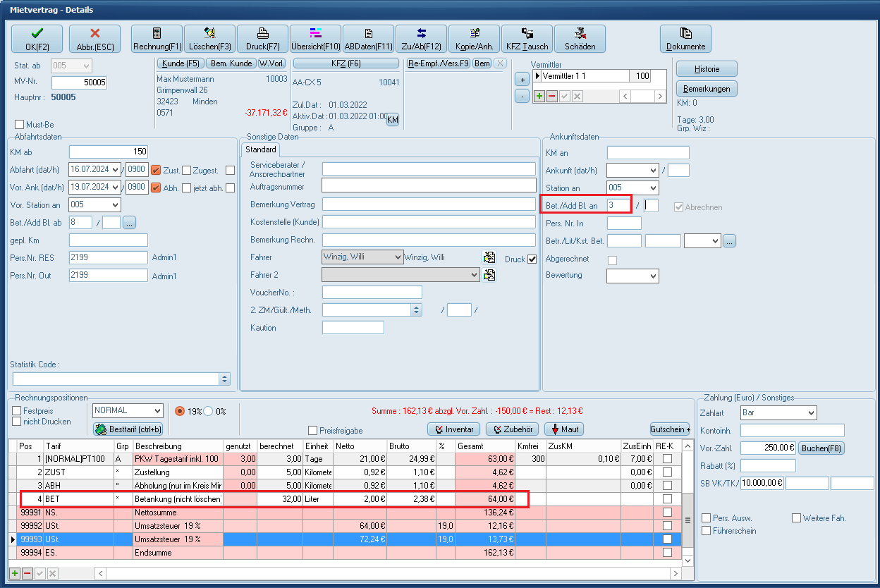This screenshot has width=880, height=588.
Task: Enable the Festpreis checkbox
Action: click(17, 410)
